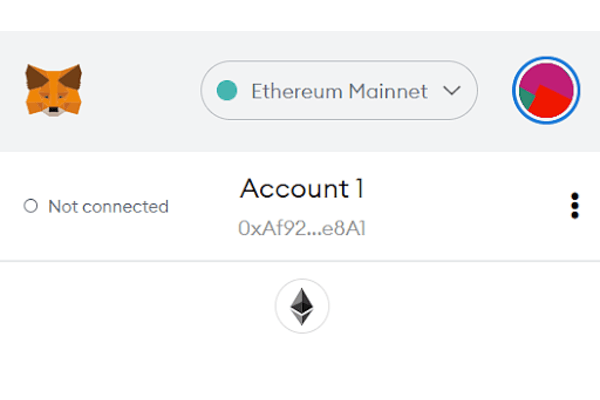This screenshot has width=600, height=400.
Task: Click the blue ring around the avatar
Action: click(x=516, y=91)
